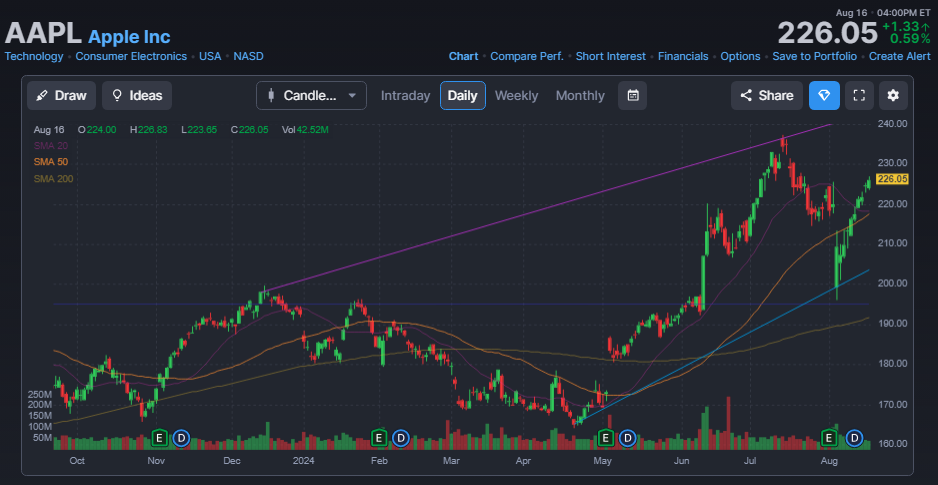Click the earnings E marker near May
938x485 pixels.
pyautogui.click(x=605, y=438)
